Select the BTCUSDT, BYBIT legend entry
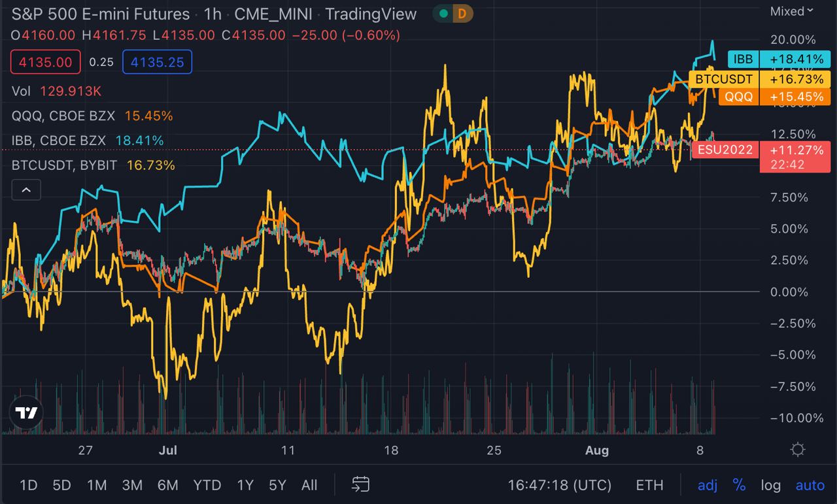 [94, 165]
